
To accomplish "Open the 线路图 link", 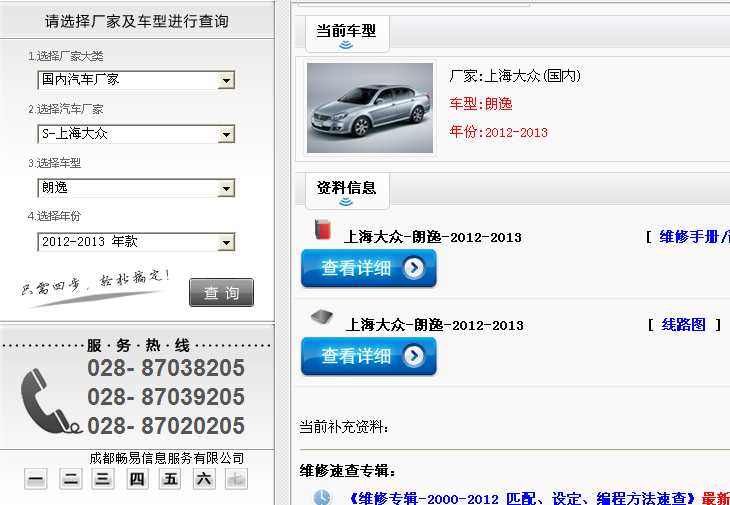I will pyautogui.click(x=683, y=324).
